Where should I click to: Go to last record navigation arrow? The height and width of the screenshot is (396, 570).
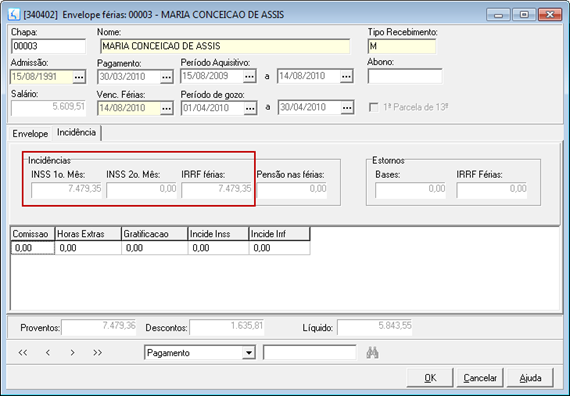(97, 352)
